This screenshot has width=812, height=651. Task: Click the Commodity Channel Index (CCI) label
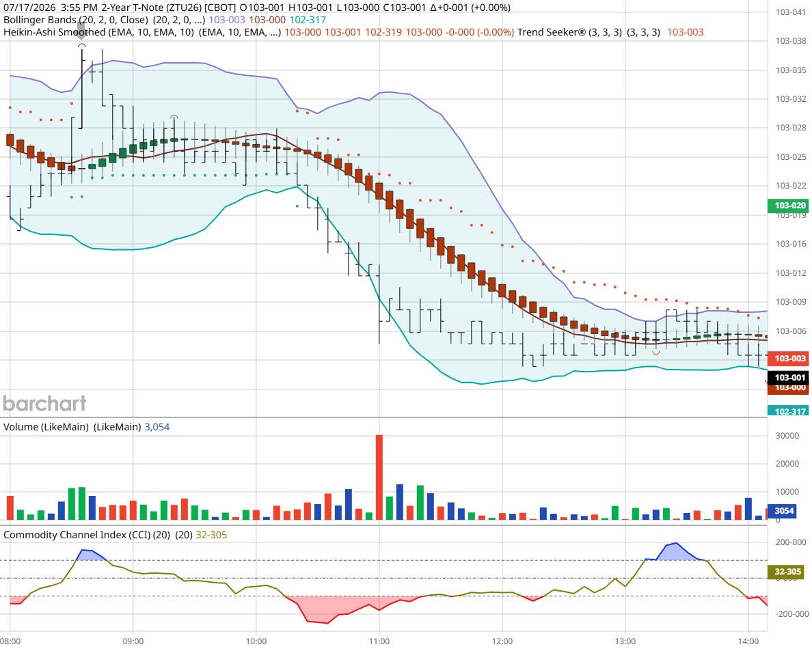(x=87, y=535)
